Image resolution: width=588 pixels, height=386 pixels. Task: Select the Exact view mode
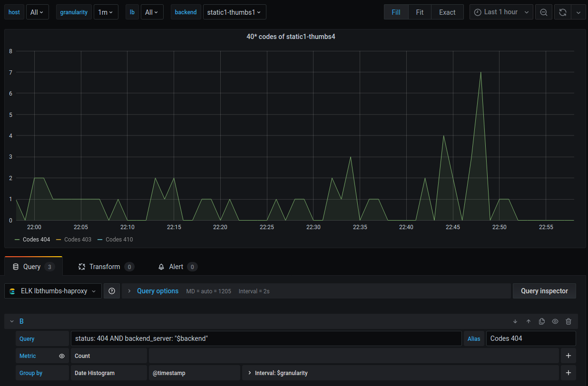tap(447, 12)
